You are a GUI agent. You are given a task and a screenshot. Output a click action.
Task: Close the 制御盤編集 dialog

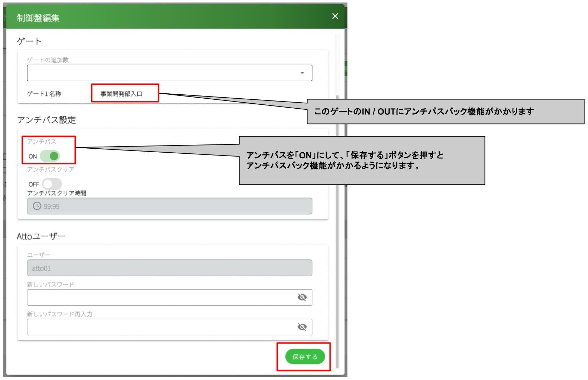click(x=335, y=16)
